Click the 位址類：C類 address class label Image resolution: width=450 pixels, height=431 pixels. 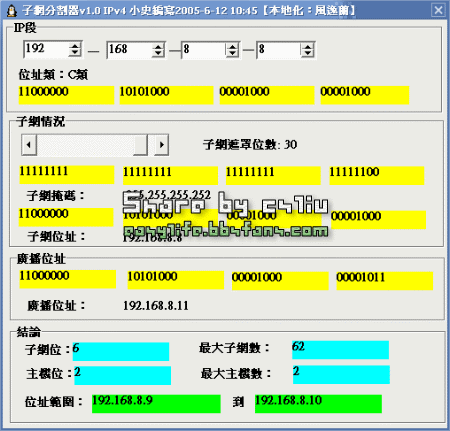click(53, 75)
